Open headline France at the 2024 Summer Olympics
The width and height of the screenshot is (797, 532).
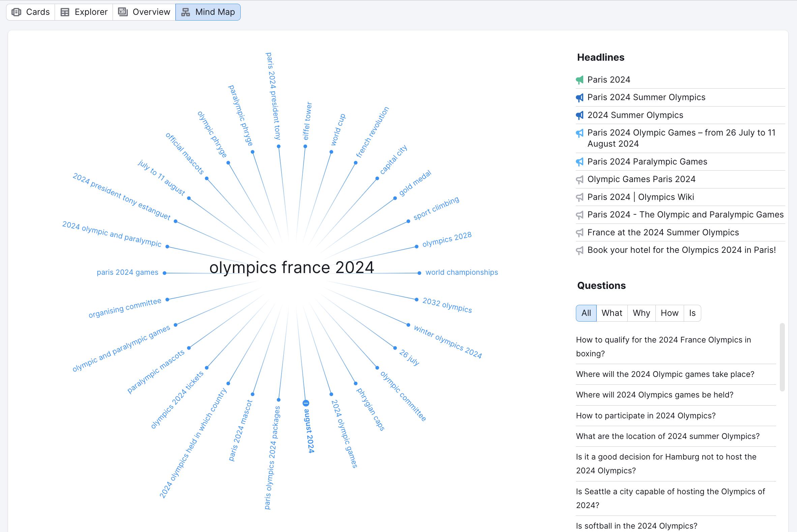point(663,232)
